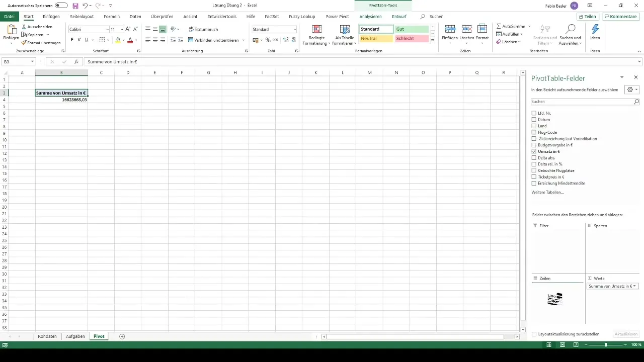
Task: Click the percent number format icon
Action: click(x=268, y=40)
